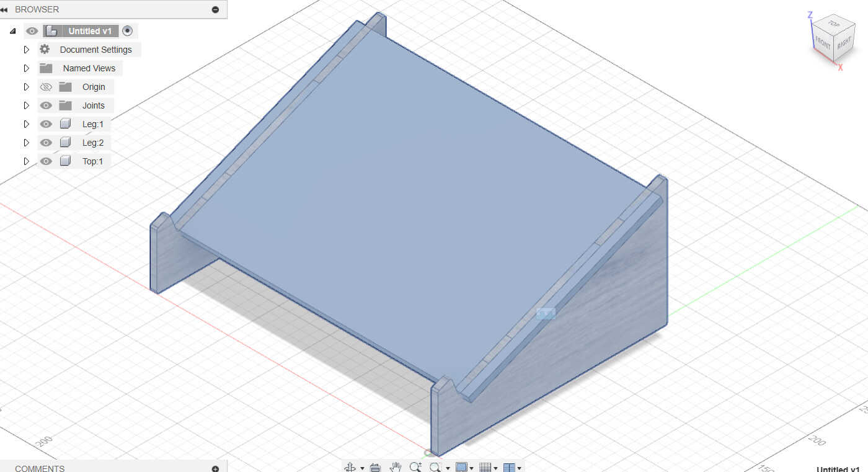
Task: Click the small joint glyph on the model
Action: tap(546, 314)
